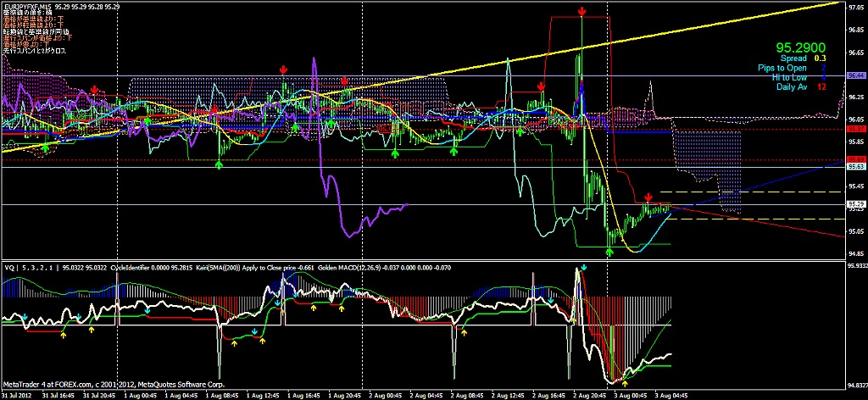Click the lowest green buy arrow on the main chart
The height and width of the screenshot is (400, 868).
[x=609, y=251]
